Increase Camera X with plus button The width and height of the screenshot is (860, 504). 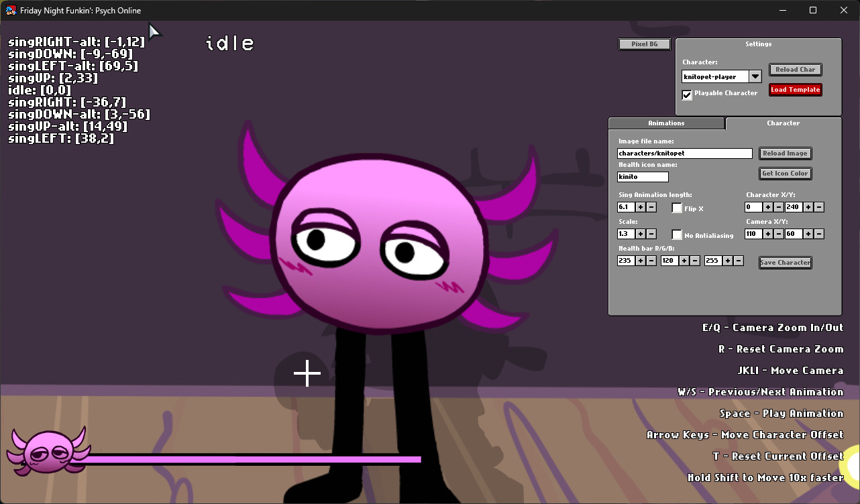768,234
